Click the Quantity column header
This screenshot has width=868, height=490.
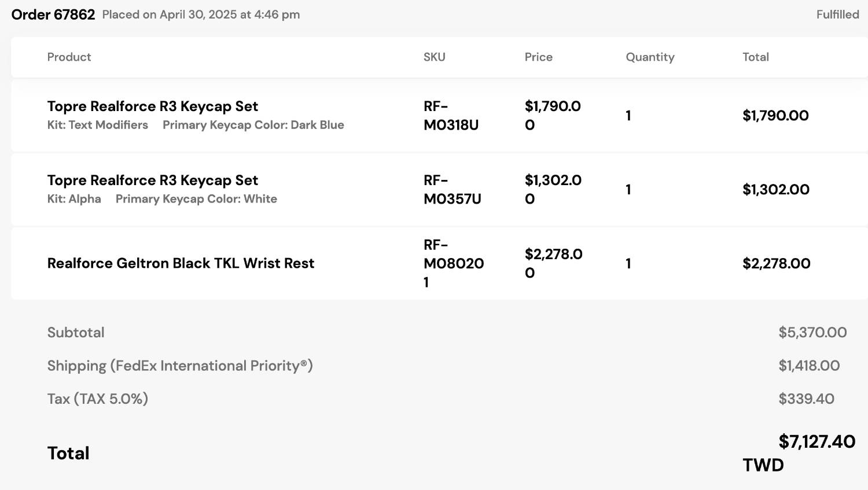click(650, 57)
